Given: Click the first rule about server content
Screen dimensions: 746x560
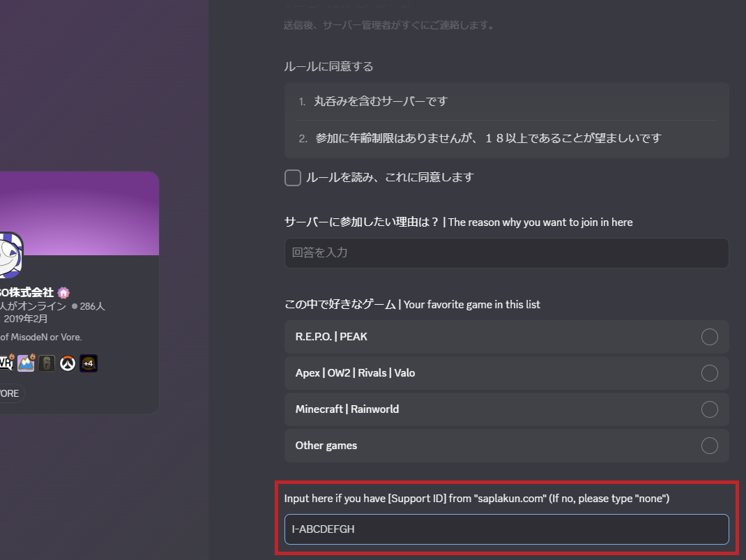Looking at the screenshot, I should click(x=381, y=102).
